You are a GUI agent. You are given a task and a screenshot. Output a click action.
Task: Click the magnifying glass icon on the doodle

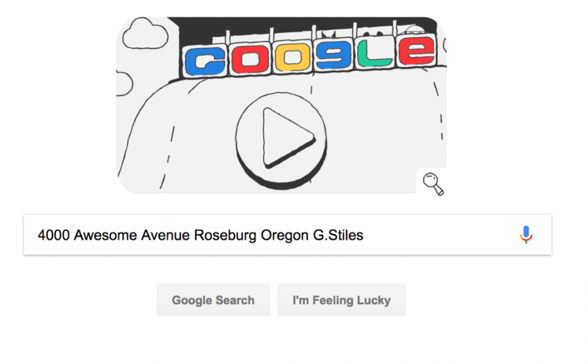[x=432, y=184]
